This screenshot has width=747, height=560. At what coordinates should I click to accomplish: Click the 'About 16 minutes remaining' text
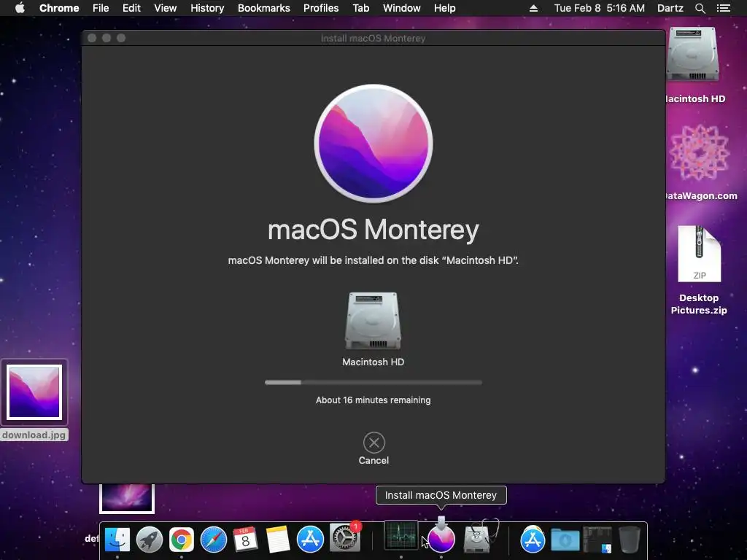(x=373, y=400)
